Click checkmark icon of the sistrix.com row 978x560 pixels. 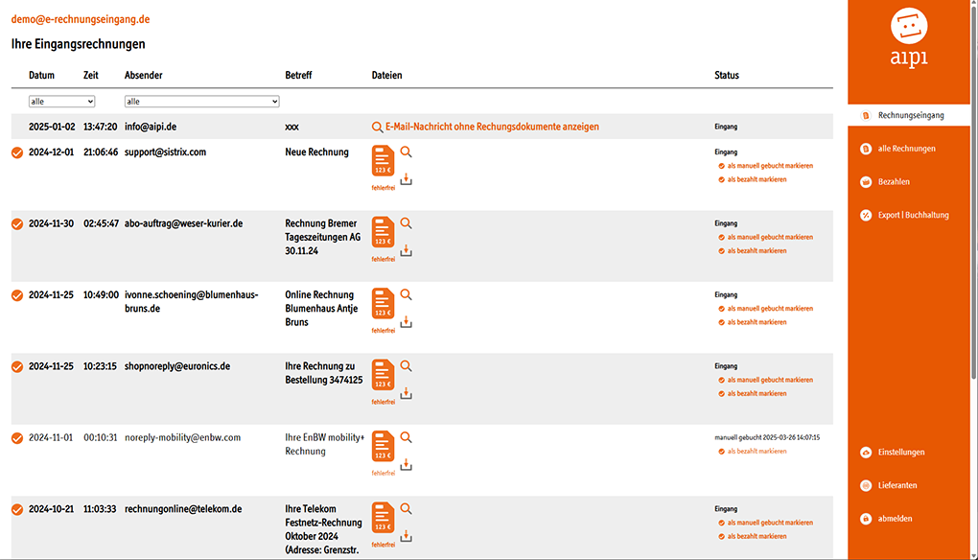(x=17, y=152)
